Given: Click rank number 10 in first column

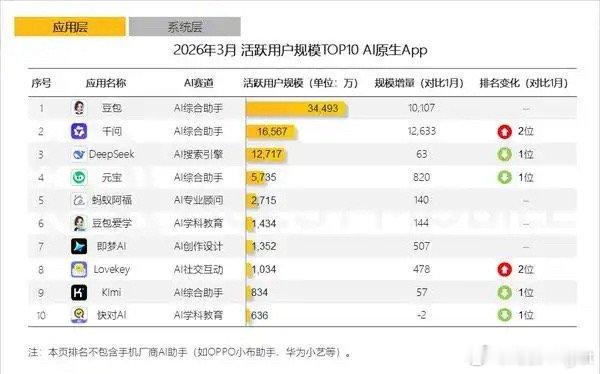Looking at the screenshot, I should click(41, 315).
